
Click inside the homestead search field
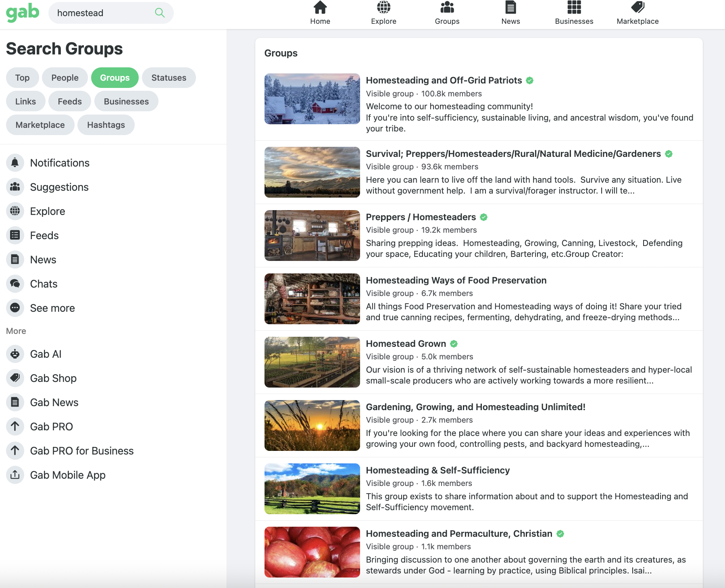click(101, 13)
